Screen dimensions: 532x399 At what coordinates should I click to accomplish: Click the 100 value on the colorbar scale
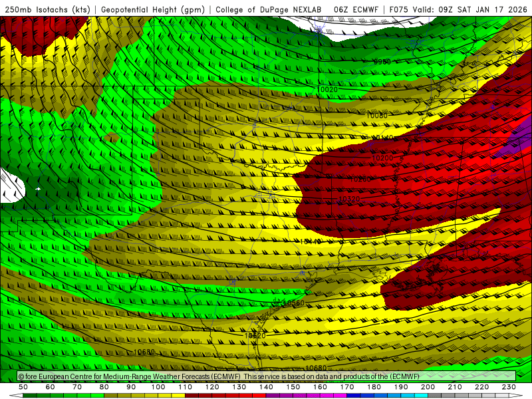pos(158,387)
